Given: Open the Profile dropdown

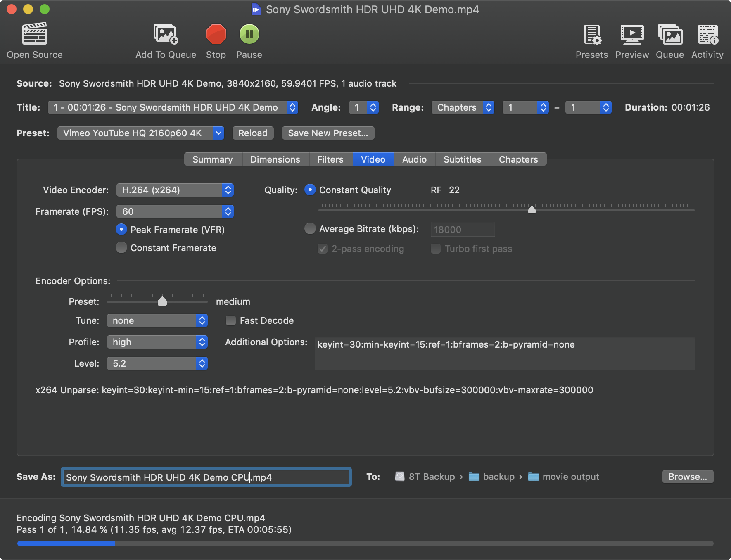Looking at the screenshot, I should [157, 342].
